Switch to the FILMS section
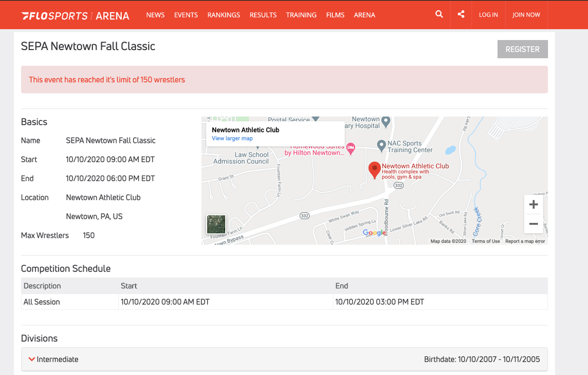The width and height of the screenshot is (588, 375). coord(335,15)
